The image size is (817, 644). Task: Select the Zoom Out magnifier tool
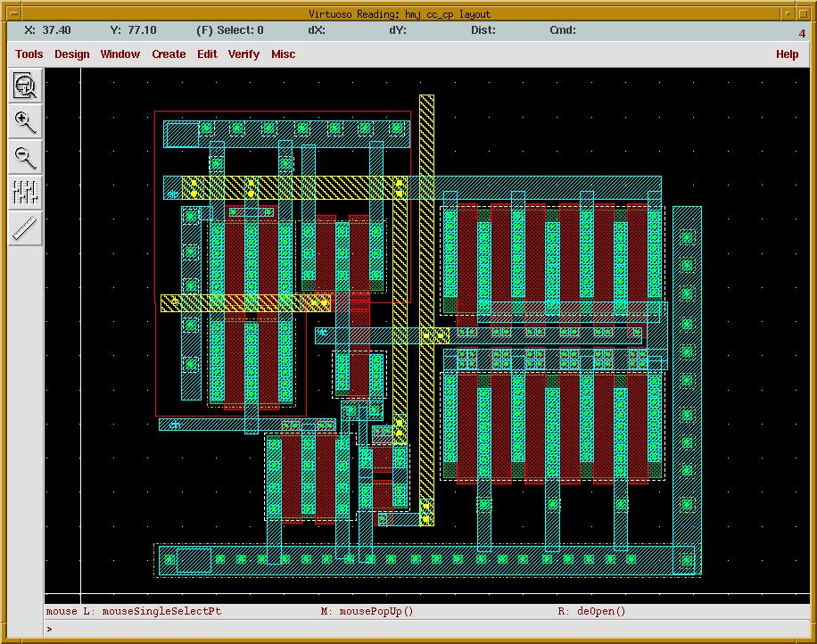tap(26, 157)
